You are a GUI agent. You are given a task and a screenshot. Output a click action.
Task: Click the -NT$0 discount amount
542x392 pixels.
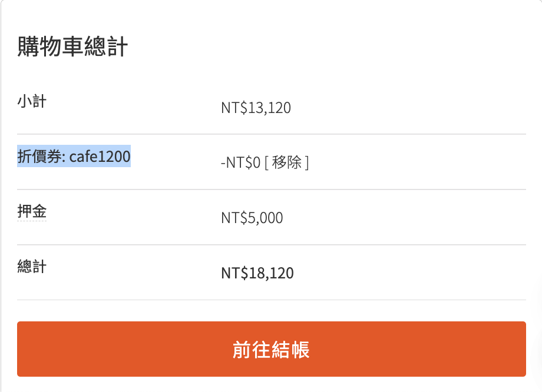pos(240,163)
